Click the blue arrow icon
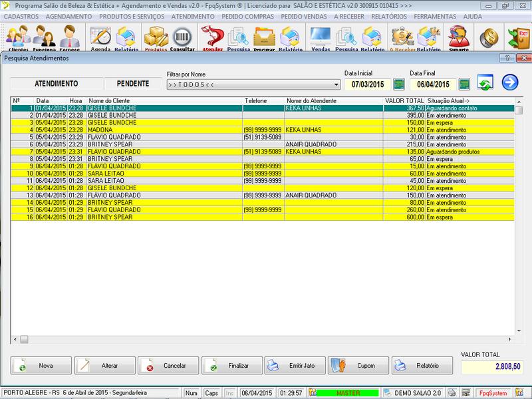 coord(510,82)
